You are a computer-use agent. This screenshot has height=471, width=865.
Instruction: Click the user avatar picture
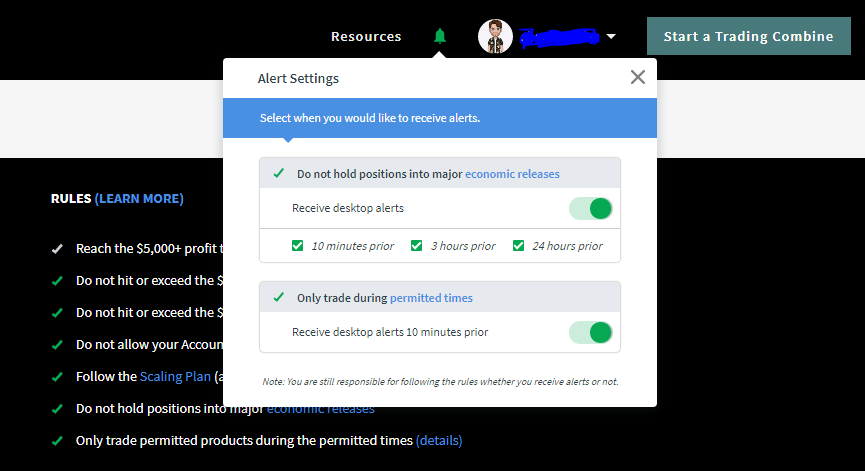(495, 36)
